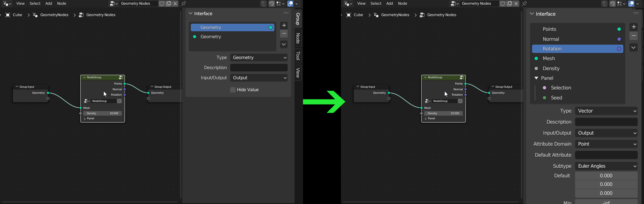Open Add menu in left header
Screen dimensions: 644x204
[x=49, y=4]
